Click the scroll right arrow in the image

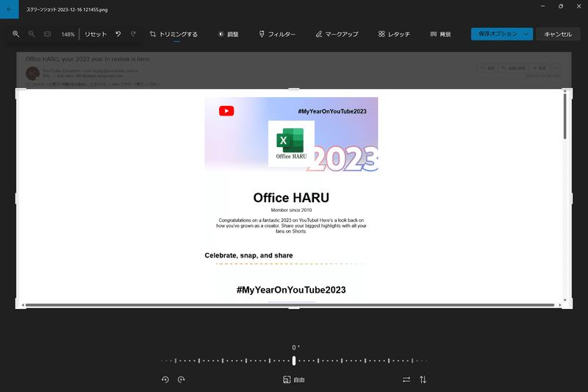[560, 305]
